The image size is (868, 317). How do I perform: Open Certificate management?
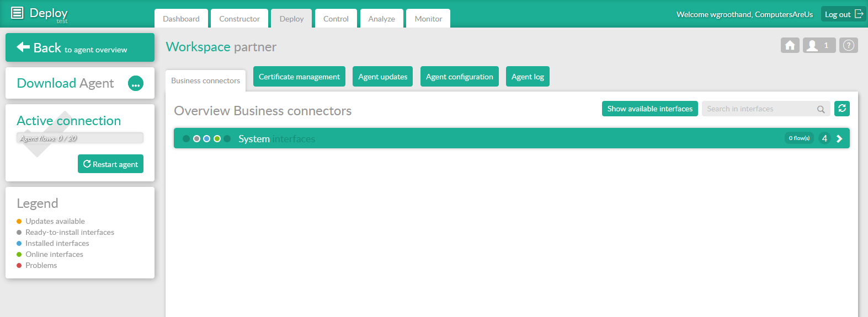click(x=299, y=77)
